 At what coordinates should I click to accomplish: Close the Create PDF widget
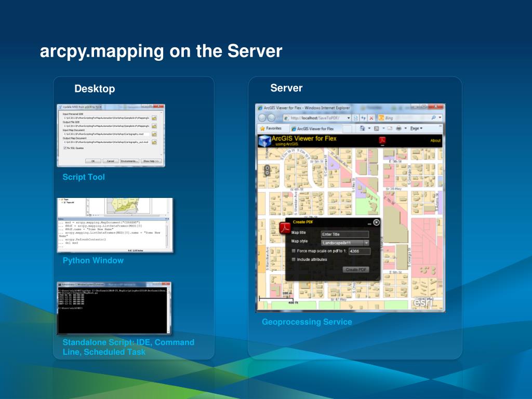376,222
